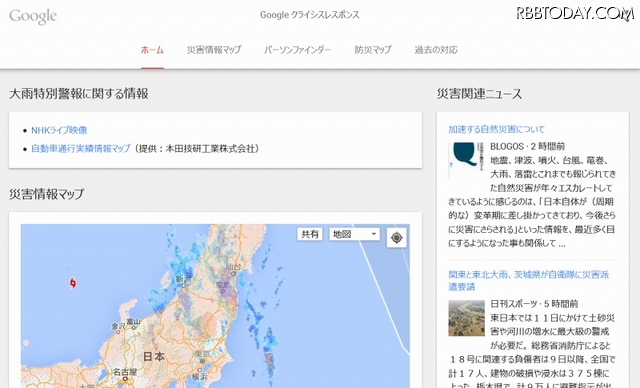Open the NHKライブ映像 link

pos(59,130)
